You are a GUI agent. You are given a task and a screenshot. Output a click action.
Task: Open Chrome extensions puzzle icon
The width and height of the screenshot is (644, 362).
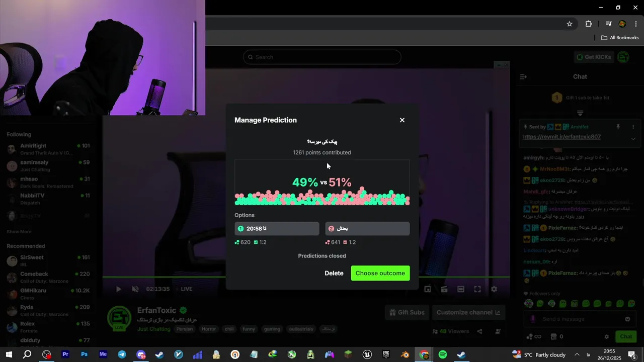(x=589, y=24)
